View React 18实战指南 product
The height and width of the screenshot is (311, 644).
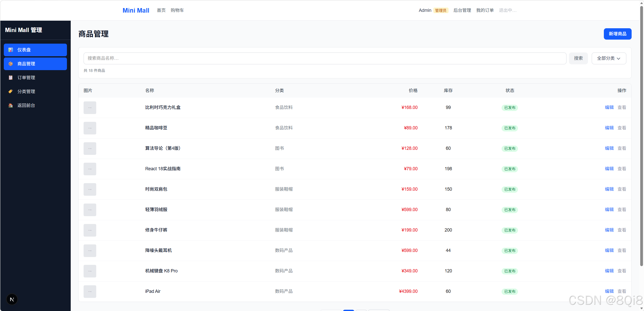point(622,169)
